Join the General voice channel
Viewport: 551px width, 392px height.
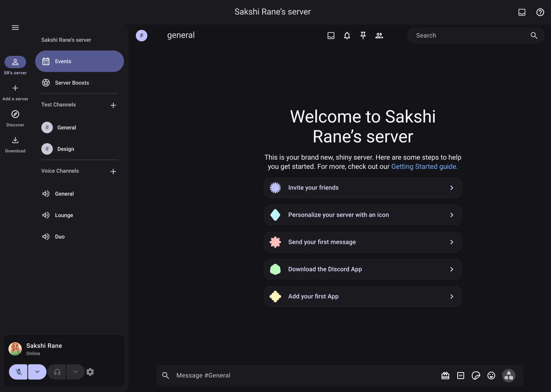tap(80, 194)
